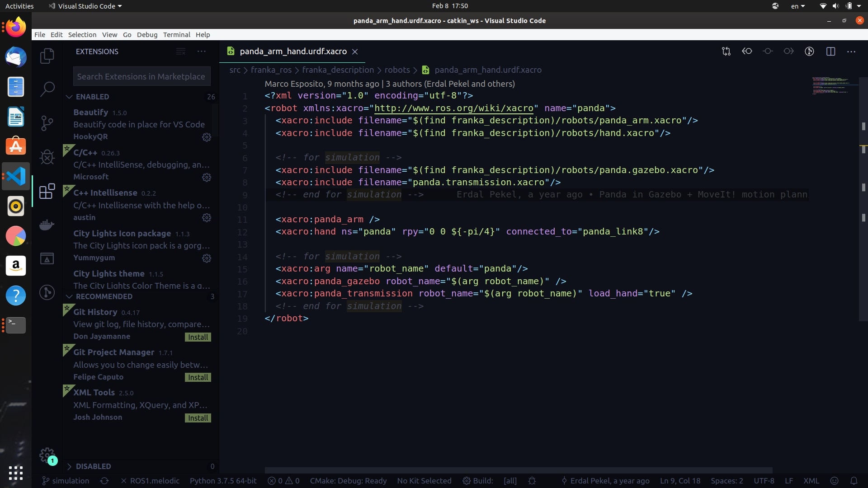The width and height of the screenshot is (868, 488).
Task: Open the Visual Studio Code app menu dropdown
Action: [86, 6]
